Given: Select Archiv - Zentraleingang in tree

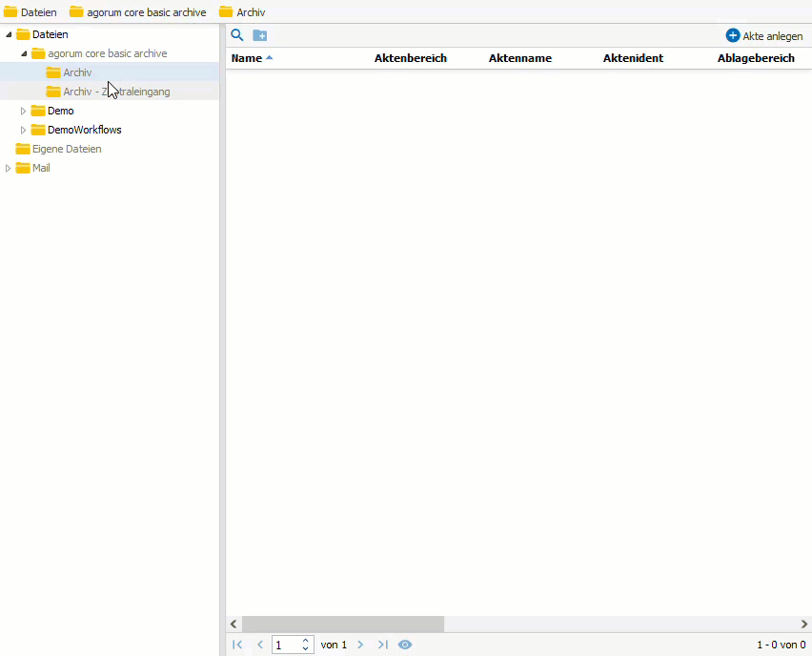Looking at the screenshot, I should (116, 92).
